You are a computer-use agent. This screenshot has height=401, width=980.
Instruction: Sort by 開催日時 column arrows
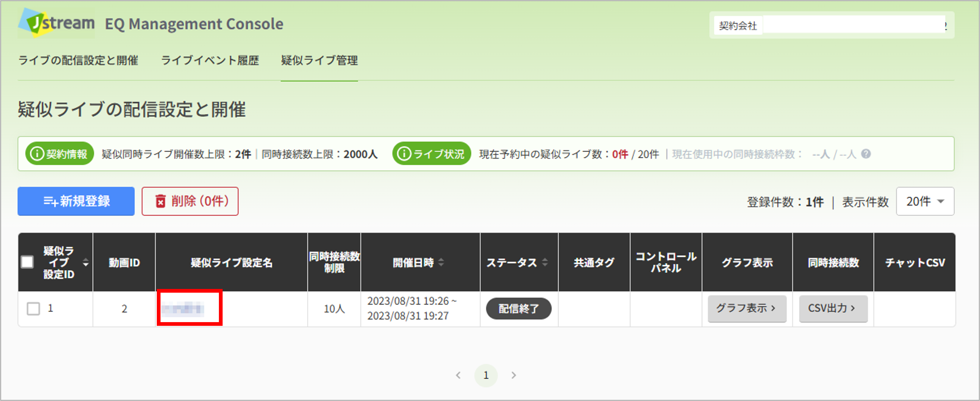click(x=441, y=262)
